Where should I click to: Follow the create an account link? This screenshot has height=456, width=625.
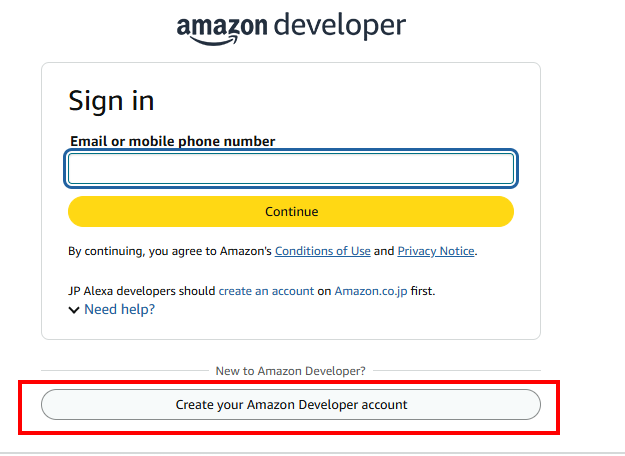pos(266,291)
